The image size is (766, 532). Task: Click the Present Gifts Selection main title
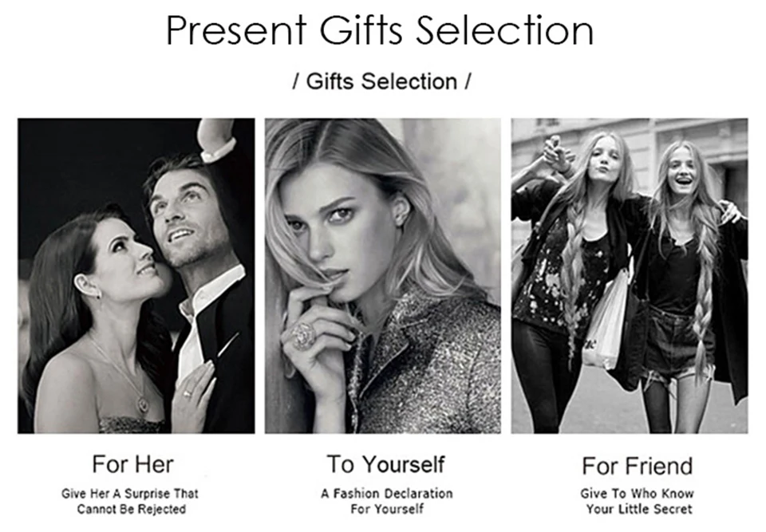[380, 31]
